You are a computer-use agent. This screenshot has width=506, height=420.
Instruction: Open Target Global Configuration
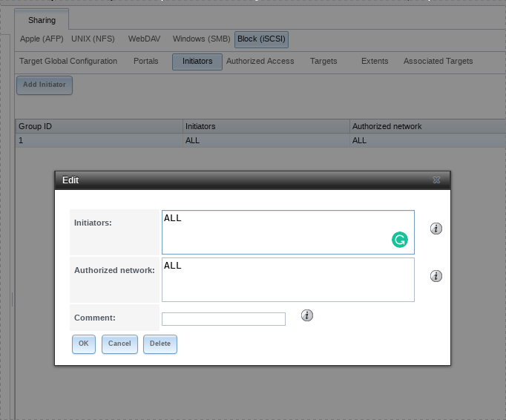[68, 61]
